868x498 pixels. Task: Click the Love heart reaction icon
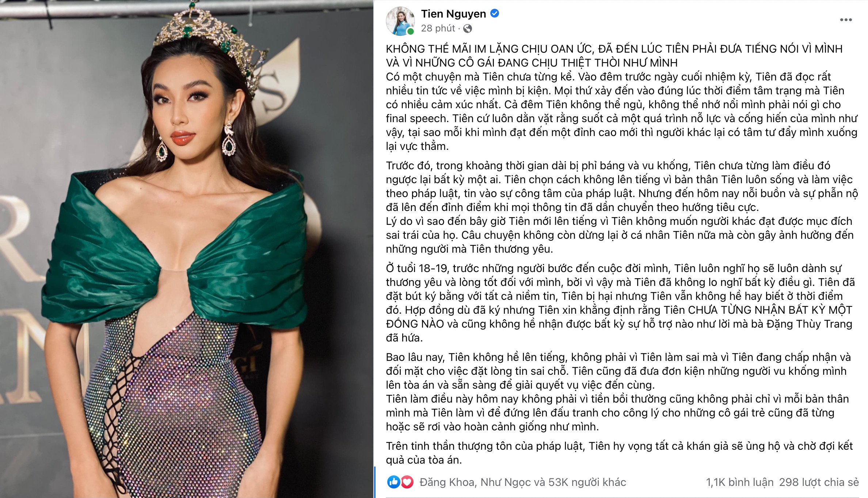pyautogui.click(x=407, y=482)
